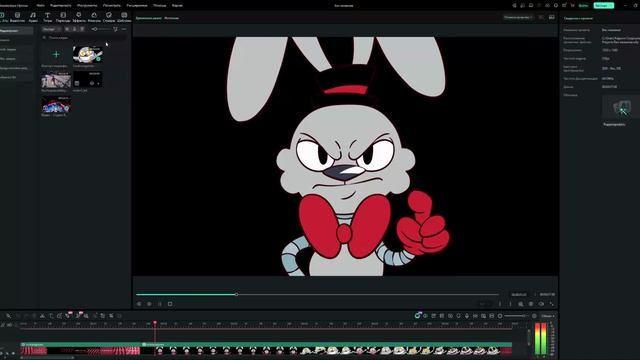Select the black media clip thumbnail
Screen dimensions: 640x360
pyautogui.click(x=87, y=80)
